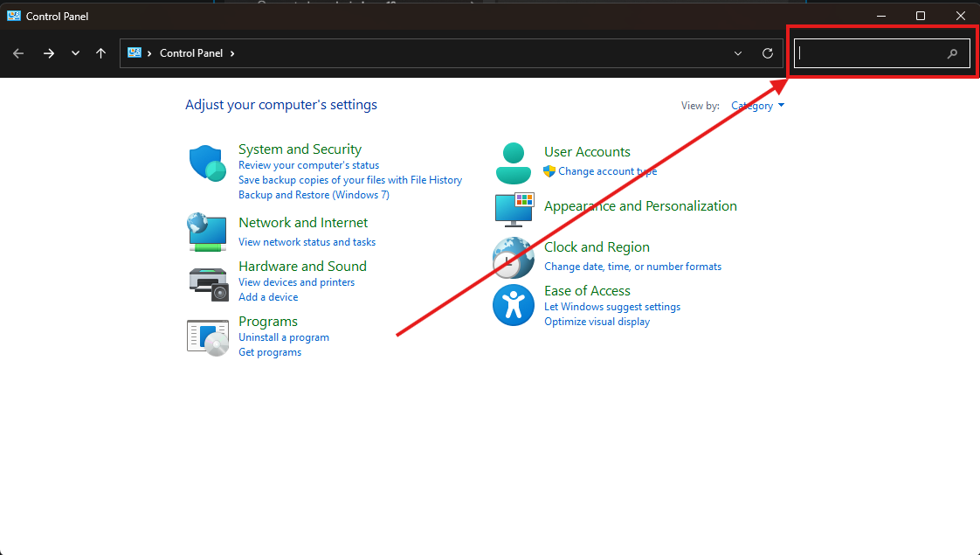Close the Control Panel window
Image resolution: width=980 pixels, height=555 pixels.
961,16
